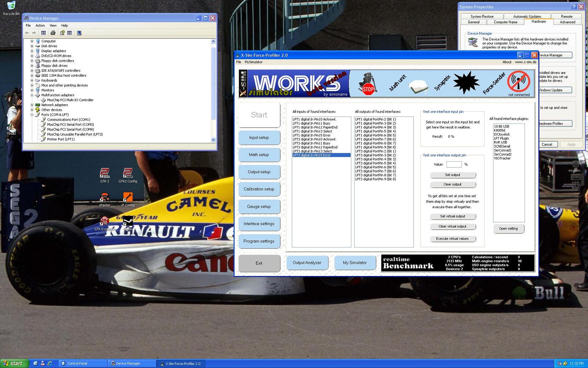This screenshot has width=588, height=368.
Task: Click the Math setup button
Action: pos(259,155)
